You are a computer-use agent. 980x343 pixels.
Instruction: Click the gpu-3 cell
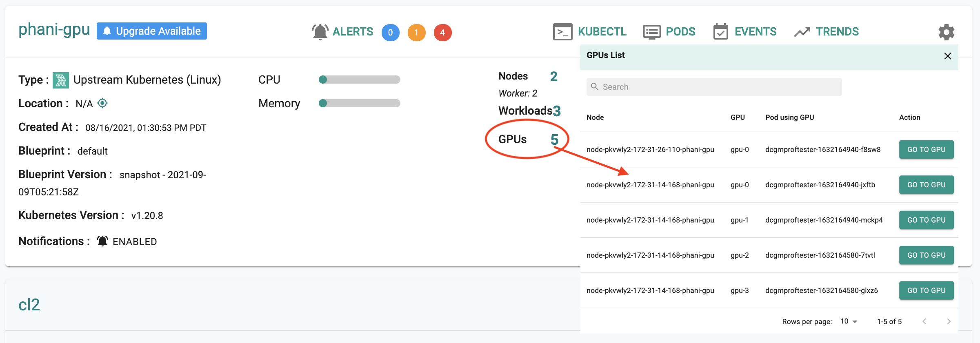740,290
